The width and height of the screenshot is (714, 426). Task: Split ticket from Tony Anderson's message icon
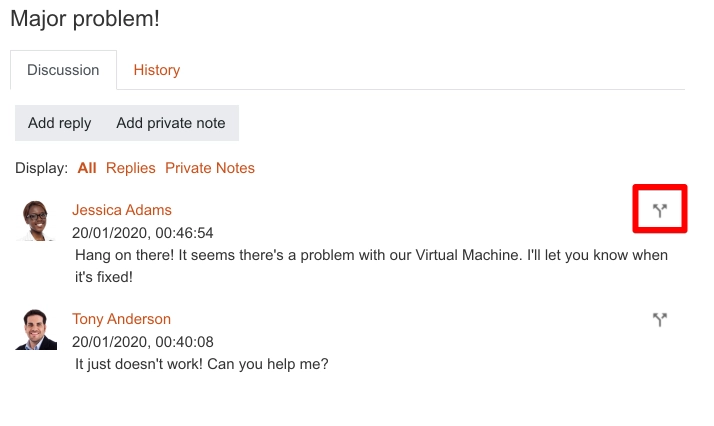pos(659,319)
